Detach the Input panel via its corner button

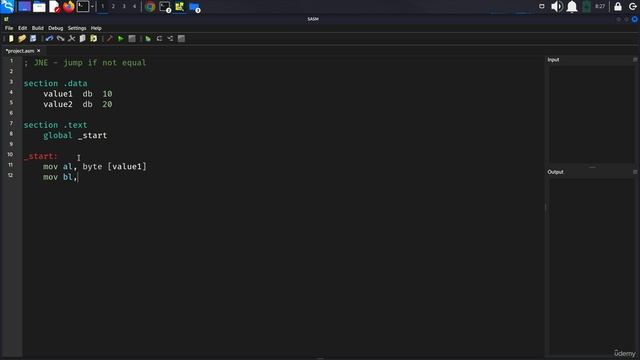pyautogui.click(x=635, y=60)
